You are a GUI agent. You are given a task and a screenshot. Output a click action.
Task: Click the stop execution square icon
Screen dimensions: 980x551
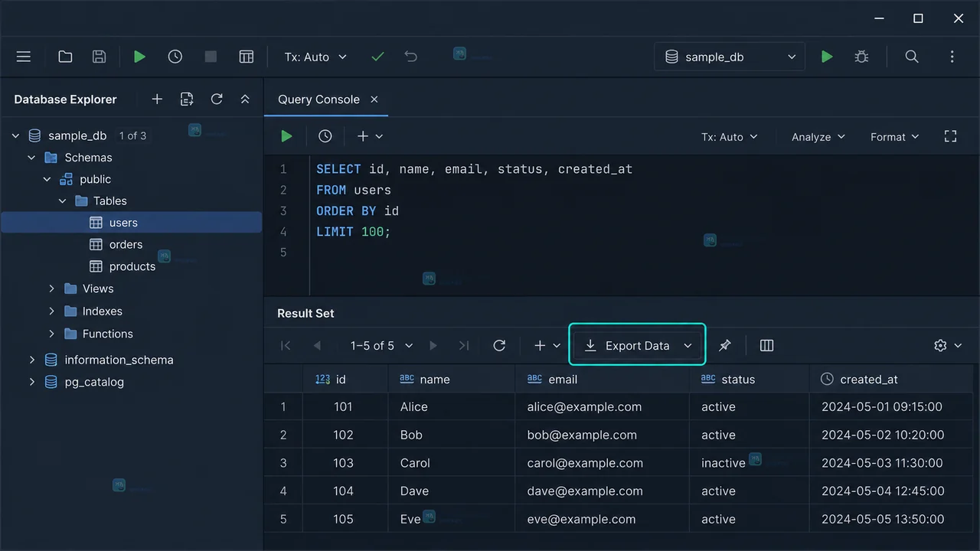click(211, 57)
